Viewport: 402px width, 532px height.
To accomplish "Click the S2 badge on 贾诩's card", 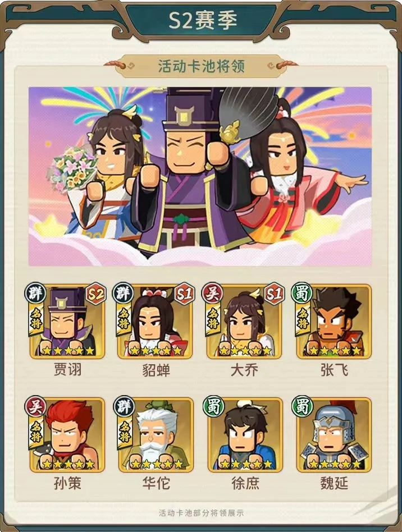I will (96, 293).
